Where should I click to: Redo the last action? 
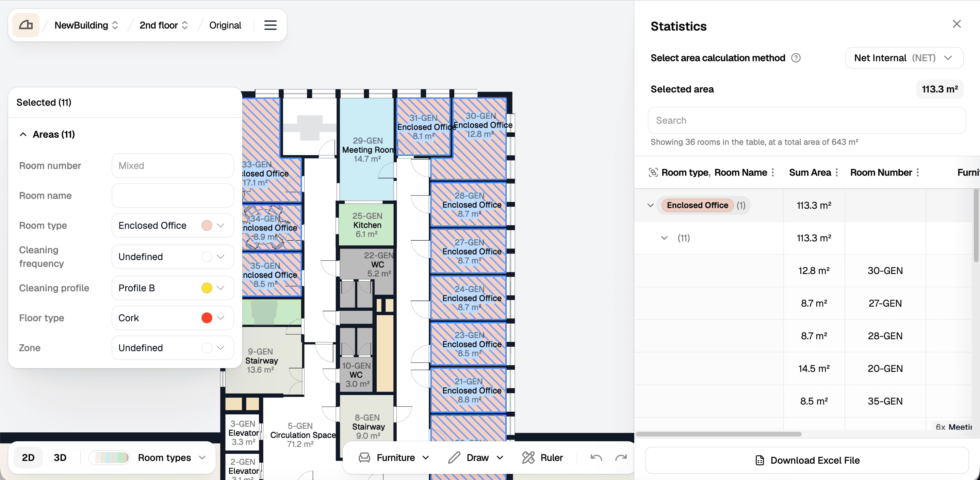click(621, 458)
